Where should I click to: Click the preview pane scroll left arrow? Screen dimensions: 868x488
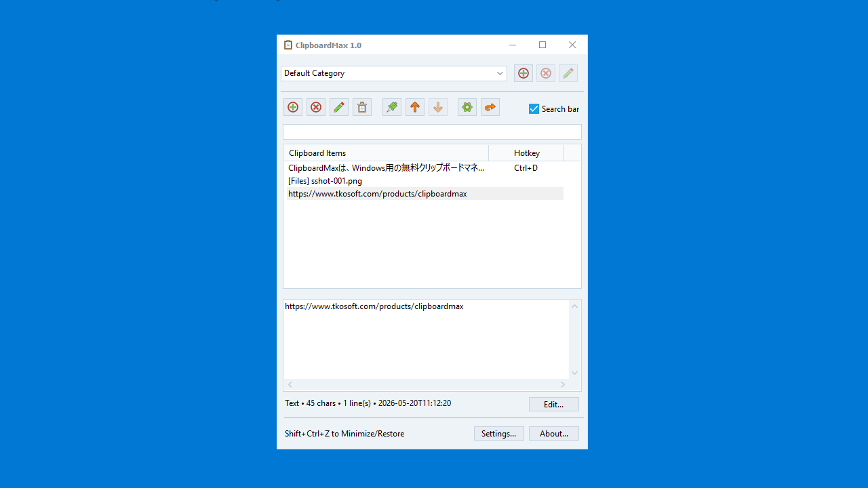[x=290, y=385]
